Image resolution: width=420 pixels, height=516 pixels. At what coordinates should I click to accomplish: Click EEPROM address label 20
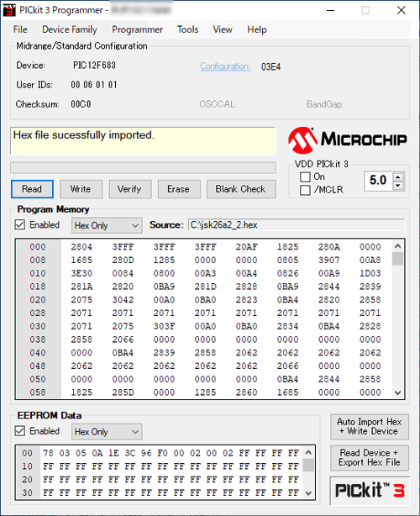(27, 480)
